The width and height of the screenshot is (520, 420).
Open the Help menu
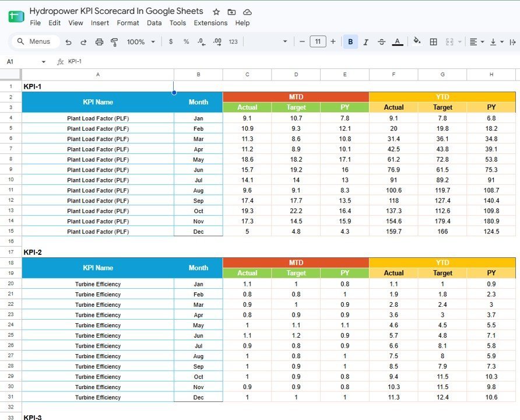(243, 23)
